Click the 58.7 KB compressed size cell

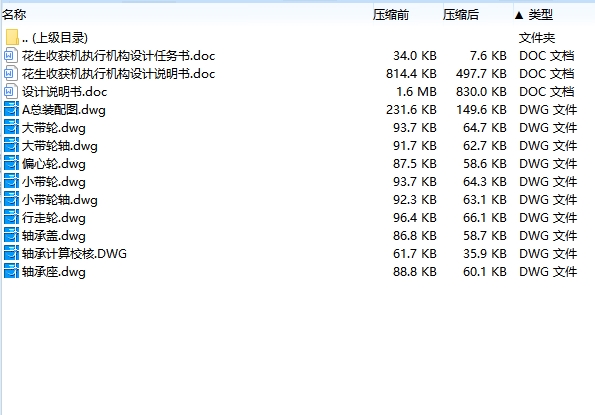tap(485, 236)
